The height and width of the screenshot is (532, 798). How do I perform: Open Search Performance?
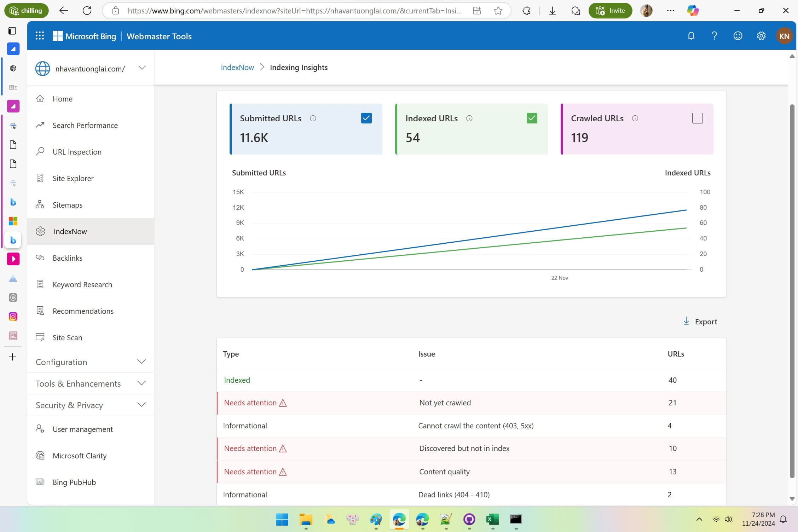[x=91, y=125]
